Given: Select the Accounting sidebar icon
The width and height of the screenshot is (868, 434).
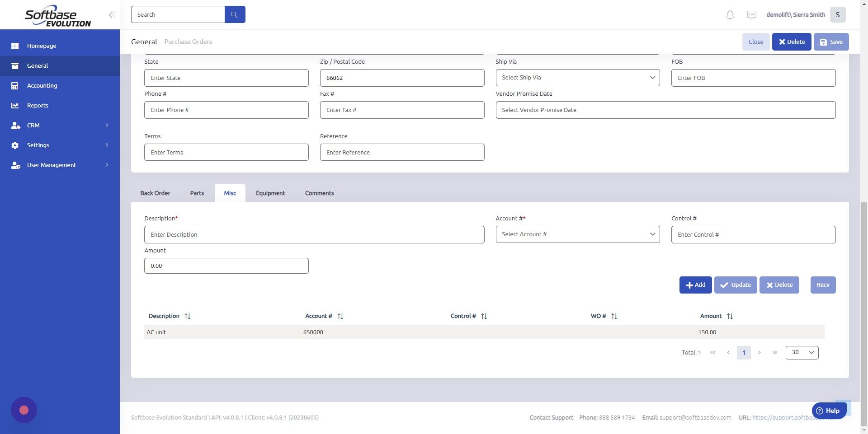Looking at the screenshot, I should point(15,85).
